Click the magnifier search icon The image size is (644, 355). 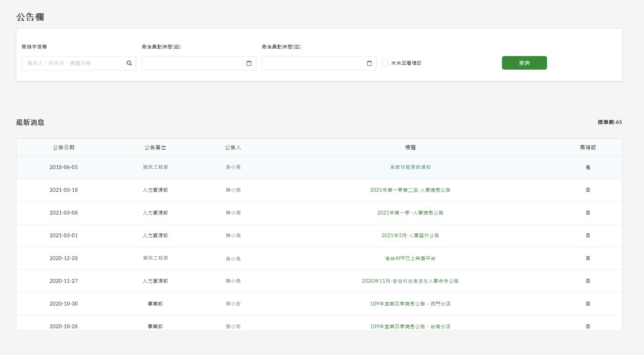tap(129, 63)
